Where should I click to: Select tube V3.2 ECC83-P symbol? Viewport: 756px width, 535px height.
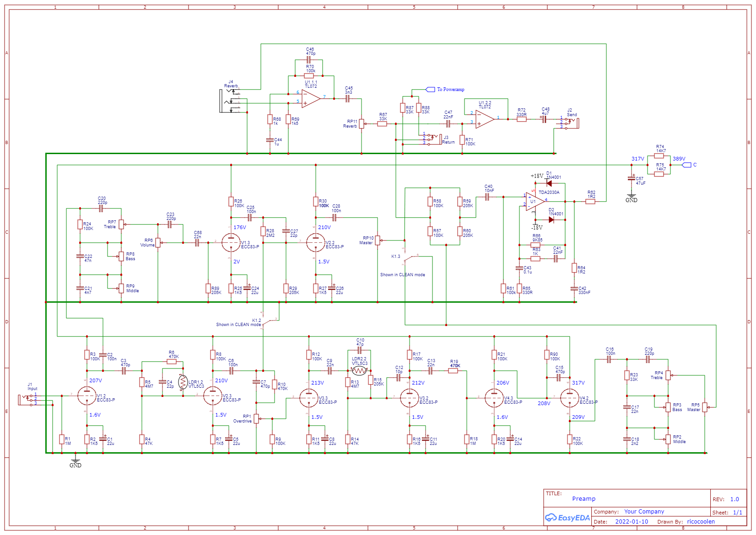point(410,398)
